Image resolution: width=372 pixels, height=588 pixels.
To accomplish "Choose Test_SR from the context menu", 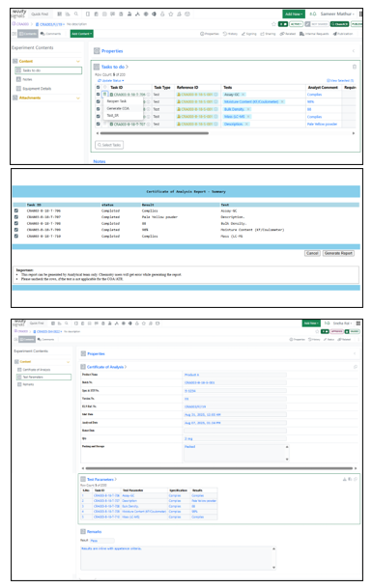I will tap(113, 116).
